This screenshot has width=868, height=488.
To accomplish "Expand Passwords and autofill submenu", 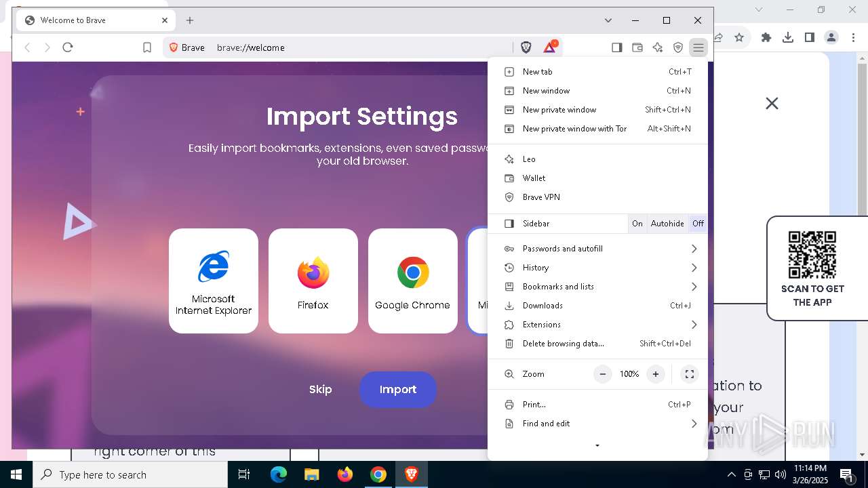I will tap(597, 249).
